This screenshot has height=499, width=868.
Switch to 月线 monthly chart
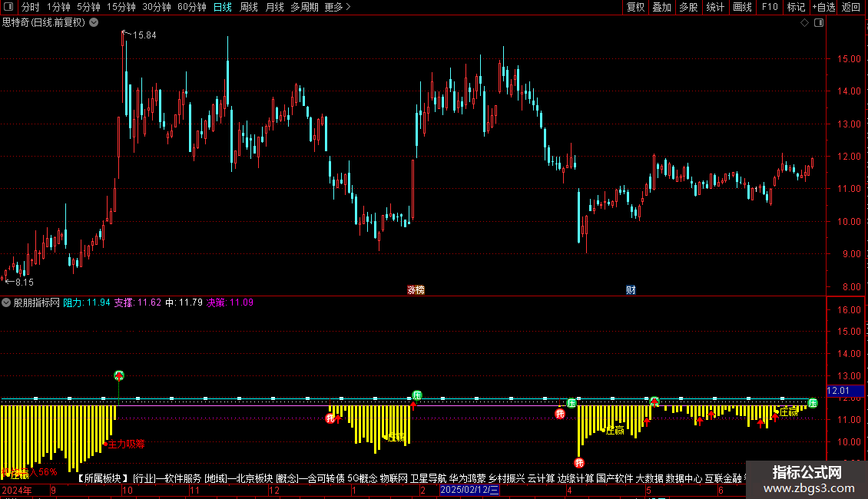[274, 7]
